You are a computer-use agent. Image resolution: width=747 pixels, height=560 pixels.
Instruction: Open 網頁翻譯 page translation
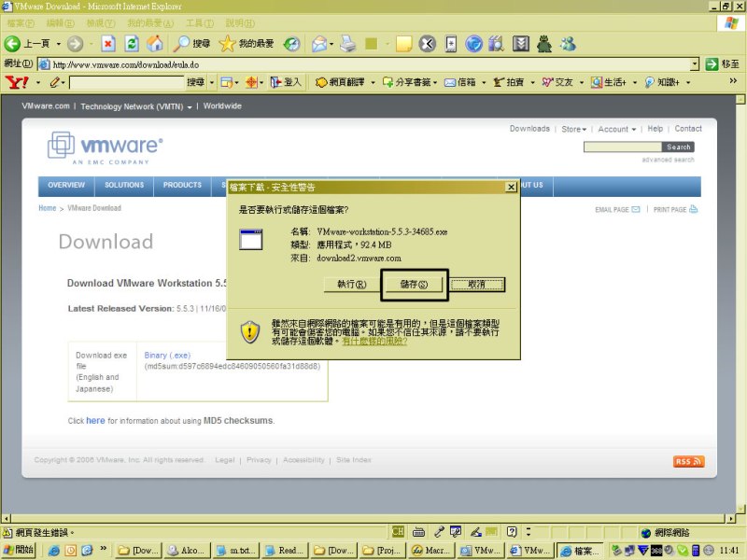pyautogui.click(x=340, y=82)
